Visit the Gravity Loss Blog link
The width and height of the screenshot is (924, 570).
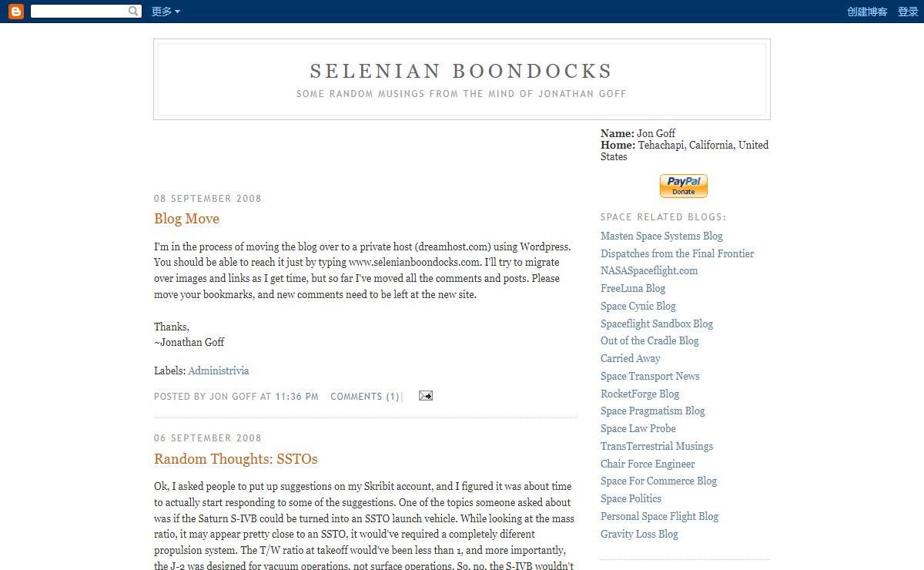tap(639, 535)
